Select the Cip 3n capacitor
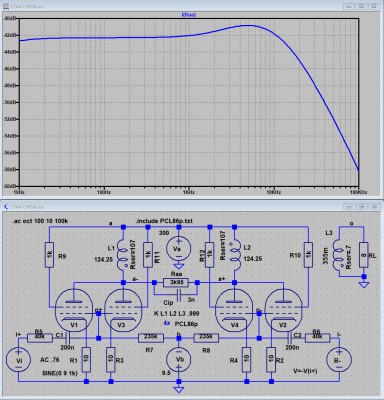Image resolution: width=384 pixels, height=400 pixels. click(180, 295)
